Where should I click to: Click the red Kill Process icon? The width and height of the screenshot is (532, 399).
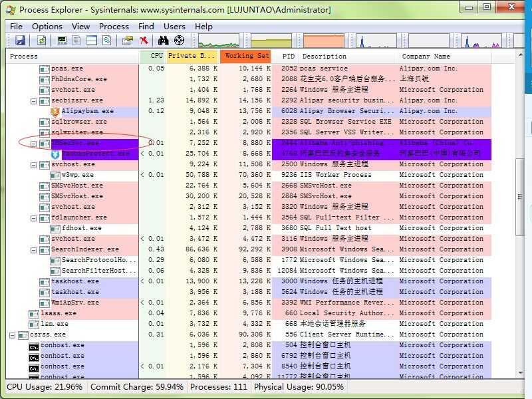144,41
